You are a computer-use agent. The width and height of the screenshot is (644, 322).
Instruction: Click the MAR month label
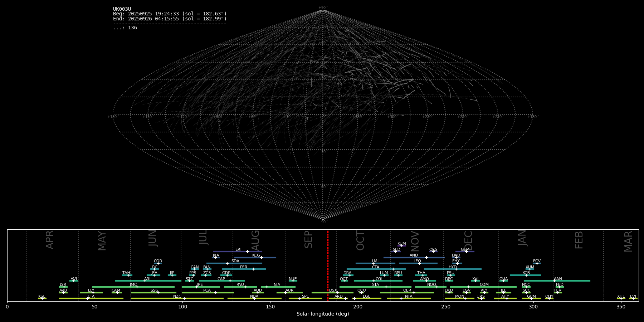[628, 241]
